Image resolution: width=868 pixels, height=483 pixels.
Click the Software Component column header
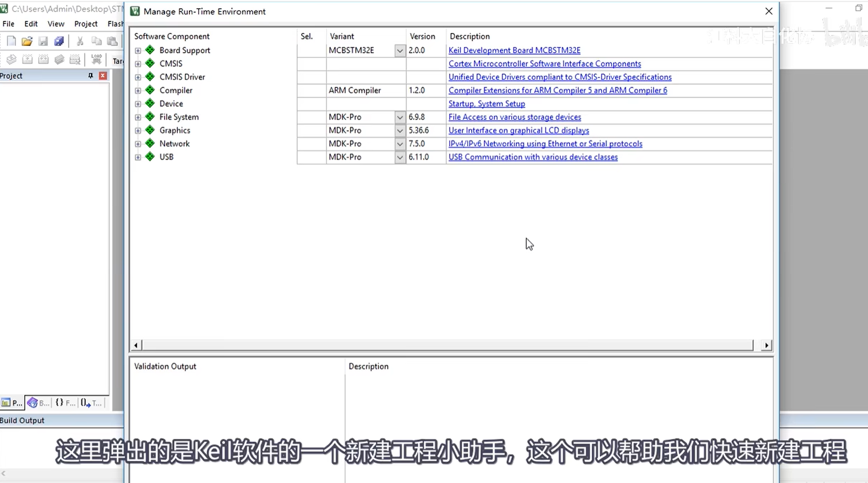[x=172, y=36]
